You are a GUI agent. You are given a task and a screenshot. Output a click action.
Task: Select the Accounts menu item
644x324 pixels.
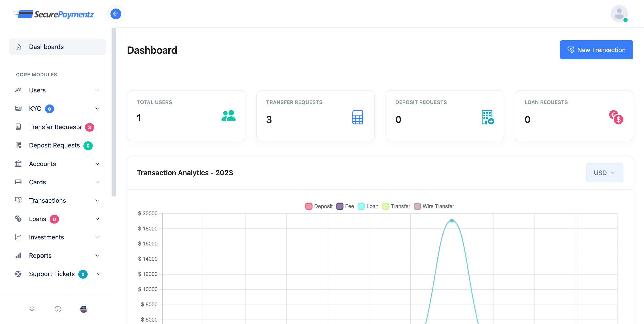(57, 164)
